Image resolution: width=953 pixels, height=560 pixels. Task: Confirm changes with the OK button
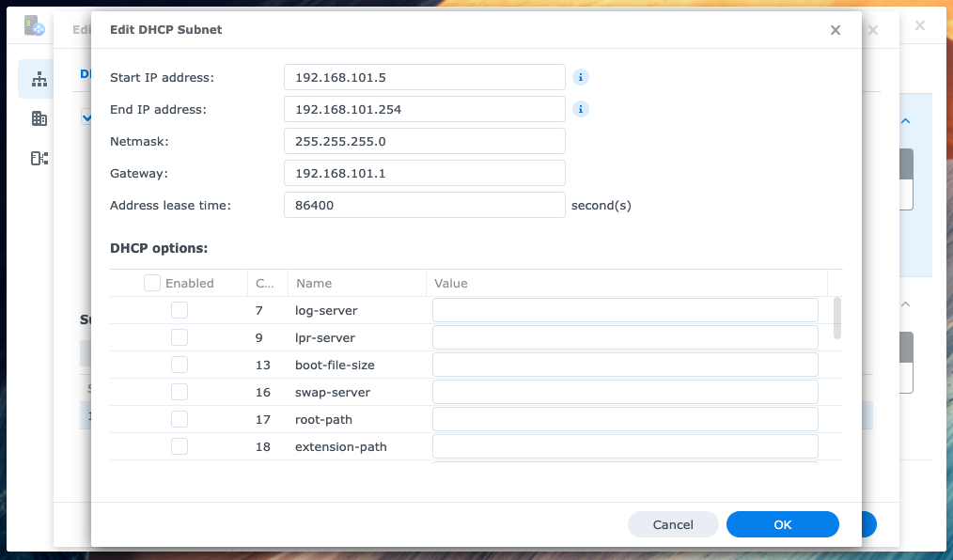[x=782, y=524]
